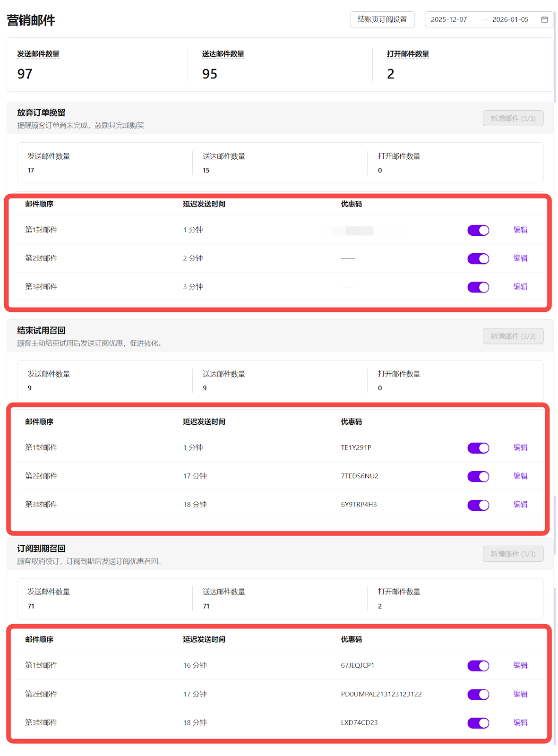Edit 第2封邮件 with 2 分钟 delay

click(520, 258)
